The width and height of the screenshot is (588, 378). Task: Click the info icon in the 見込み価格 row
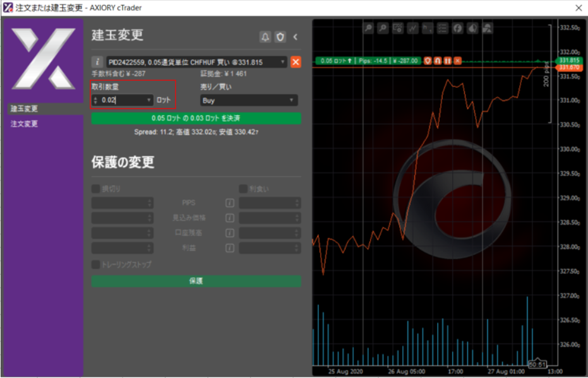[230, 218]
